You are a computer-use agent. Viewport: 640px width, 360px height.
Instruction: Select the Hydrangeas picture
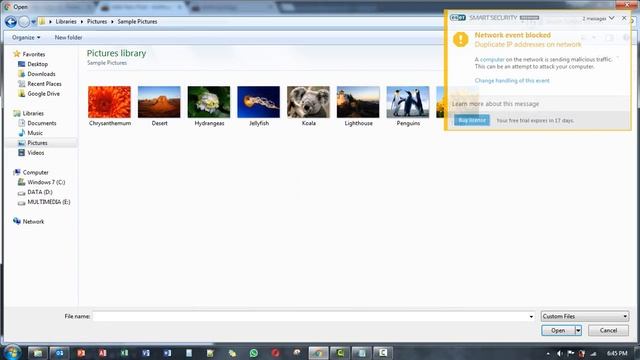(x=209, y=106)
